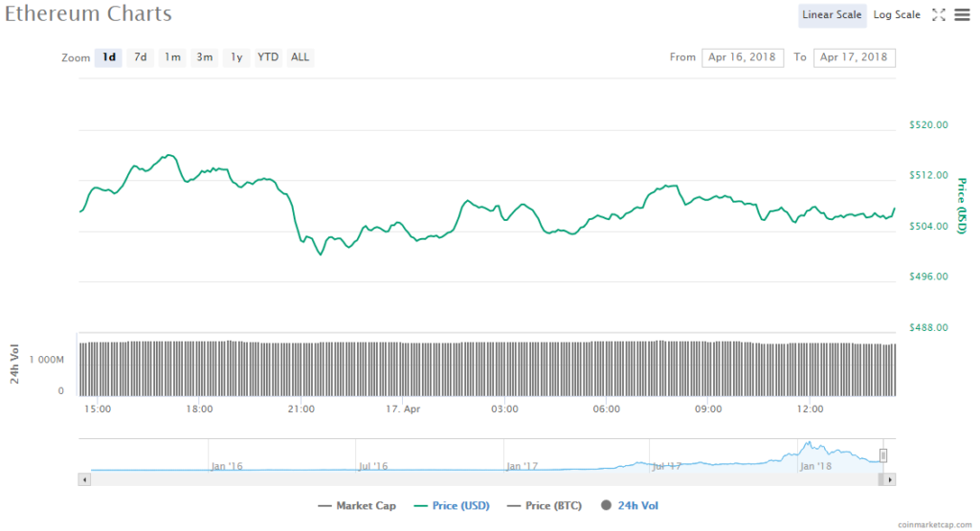This screenshot has width=980, height=531.
Task: Choose the YTD zoom option
Action: [268, 57]
